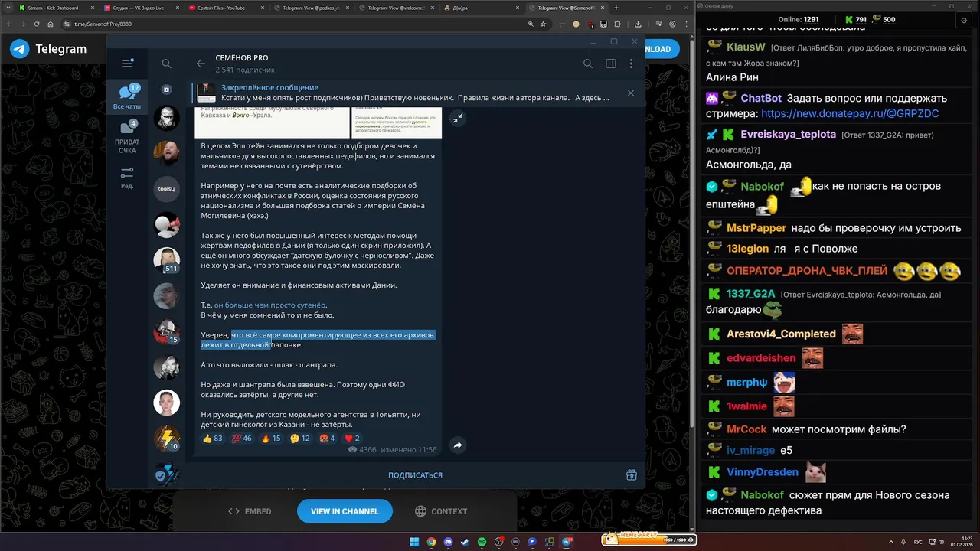Select the ПРИВАТ ОЧКА folder

click(127, 138)
